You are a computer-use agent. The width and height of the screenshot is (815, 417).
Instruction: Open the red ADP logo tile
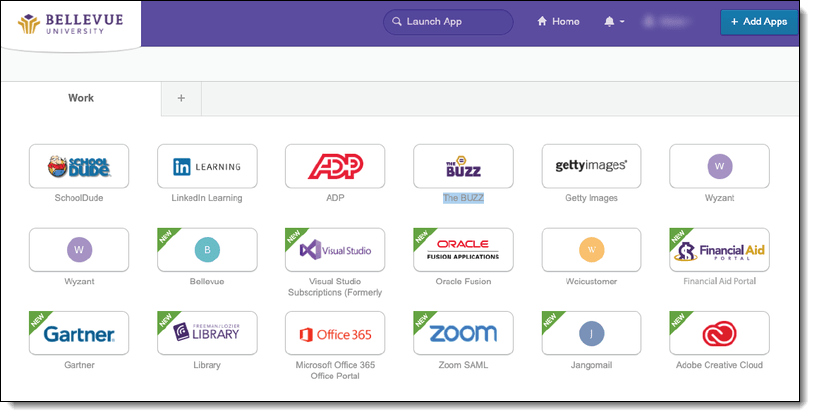pos(335,166)
